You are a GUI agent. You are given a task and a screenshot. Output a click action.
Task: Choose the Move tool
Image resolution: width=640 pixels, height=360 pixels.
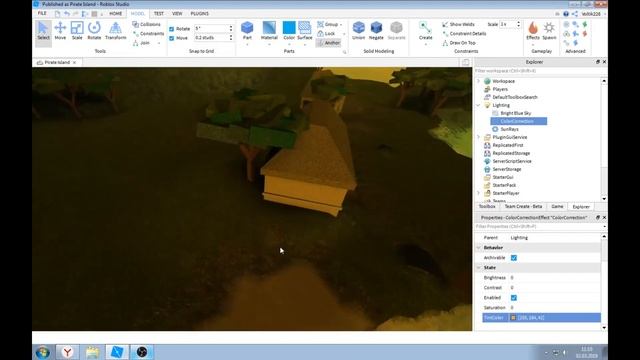coord(60,31)
